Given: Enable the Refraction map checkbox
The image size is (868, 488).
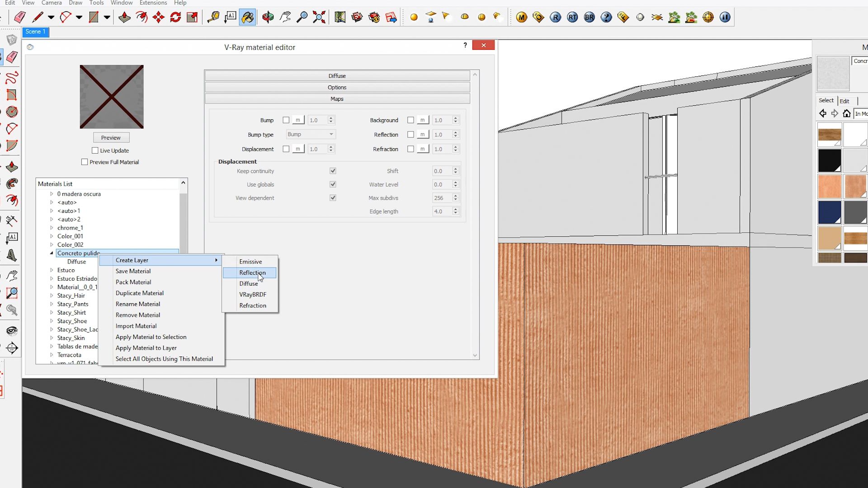Looking at the screenshot, I should [x=410, y=149].
